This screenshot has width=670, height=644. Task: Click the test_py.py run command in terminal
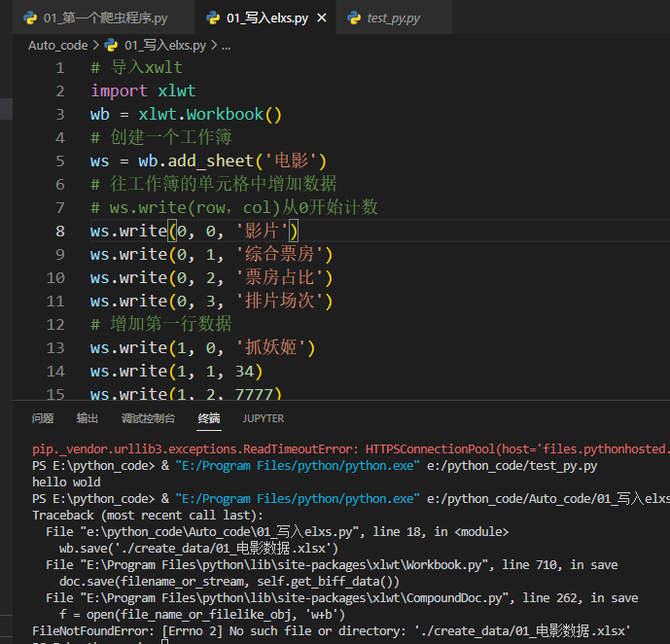315,465
